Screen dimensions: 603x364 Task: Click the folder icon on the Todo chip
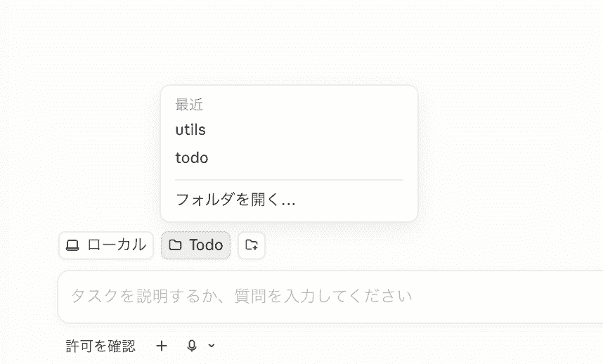click(x=175, y=245)
